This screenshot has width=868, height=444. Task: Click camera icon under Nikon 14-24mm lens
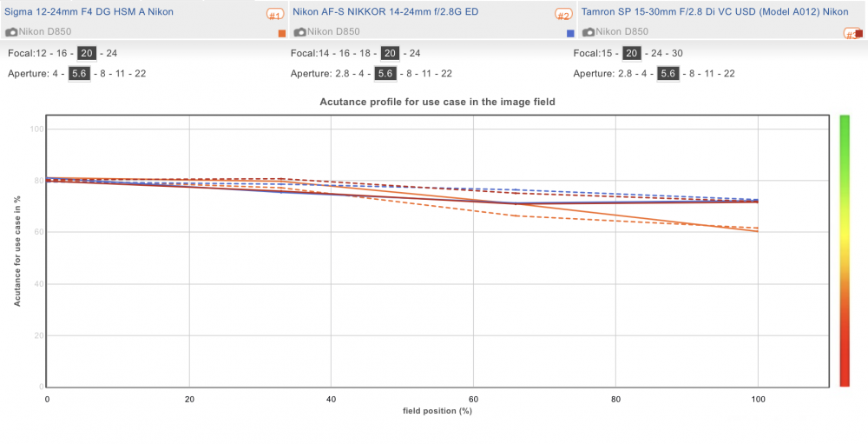299,32
